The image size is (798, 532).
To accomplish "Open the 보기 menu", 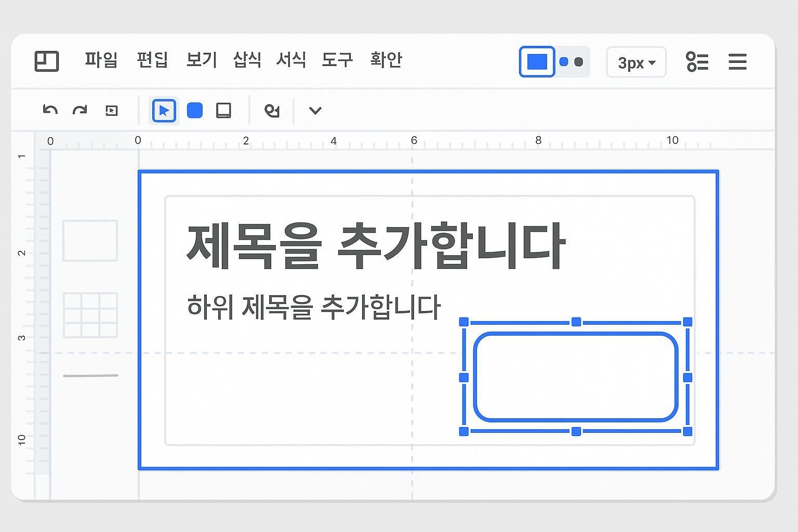I will (202, 60).
